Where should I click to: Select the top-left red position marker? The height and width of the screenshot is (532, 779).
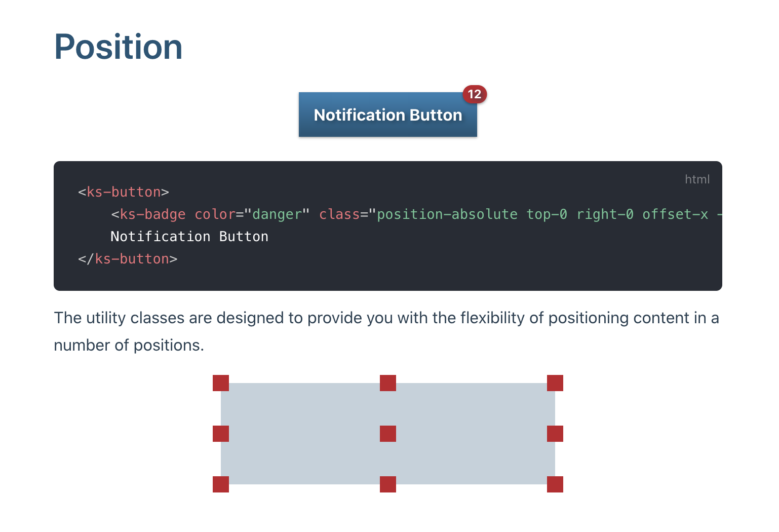coord(221,383)
